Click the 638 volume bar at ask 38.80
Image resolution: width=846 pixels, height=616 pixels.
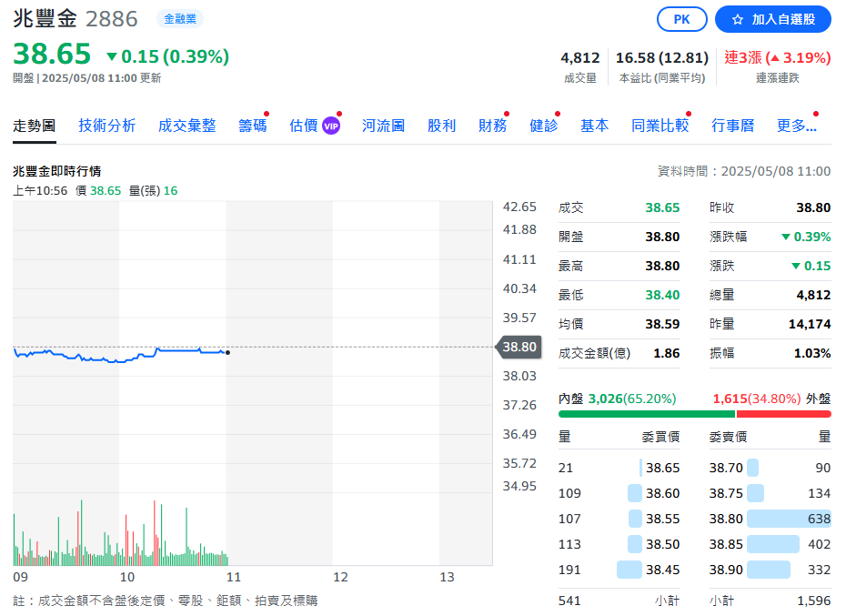tap(789, 519)
